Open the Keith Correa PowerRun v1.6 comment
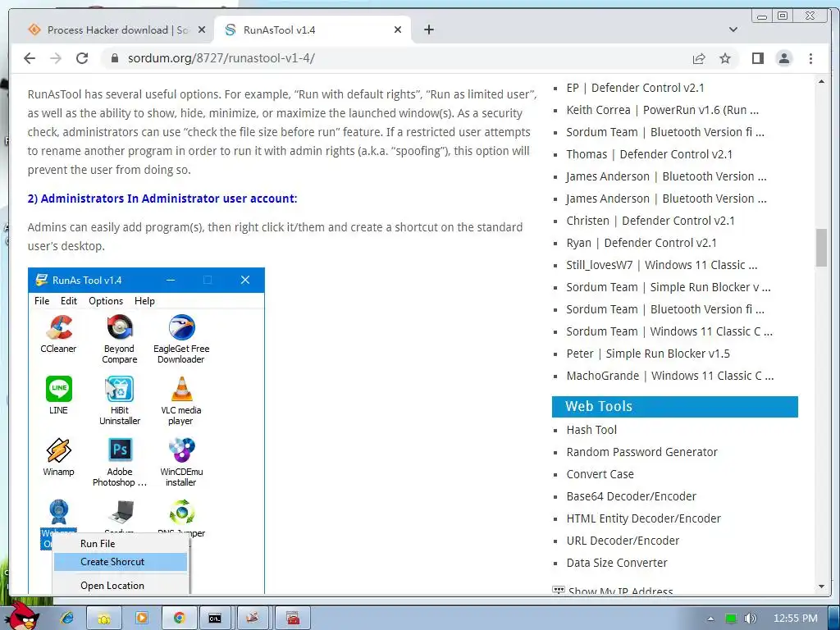The width and height of the screenshot is (840, 630). pyautogui.click(x=663, y=111)
